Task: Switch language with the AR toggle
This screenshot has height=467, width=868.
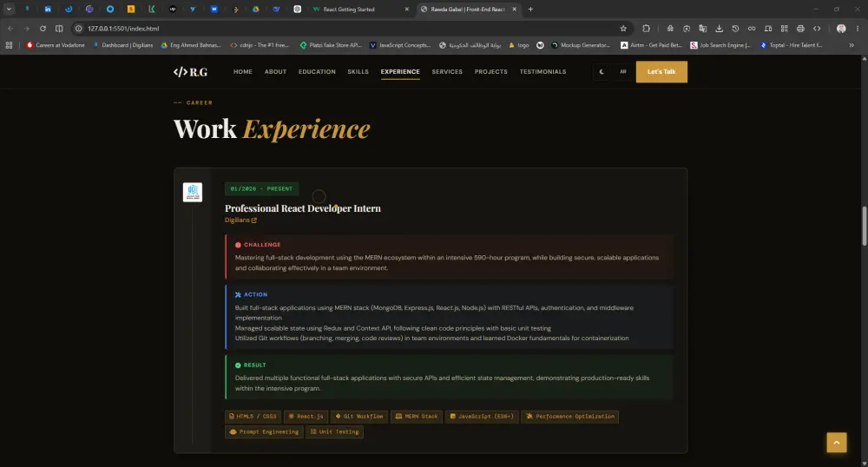Action: 622,72
